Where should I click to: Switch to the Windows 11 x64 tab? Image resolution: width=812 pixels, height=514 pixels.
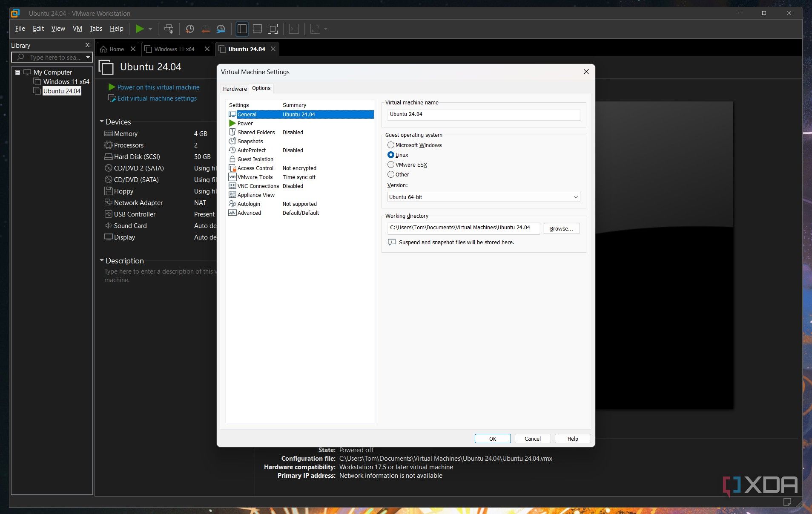tap(174, 49)
